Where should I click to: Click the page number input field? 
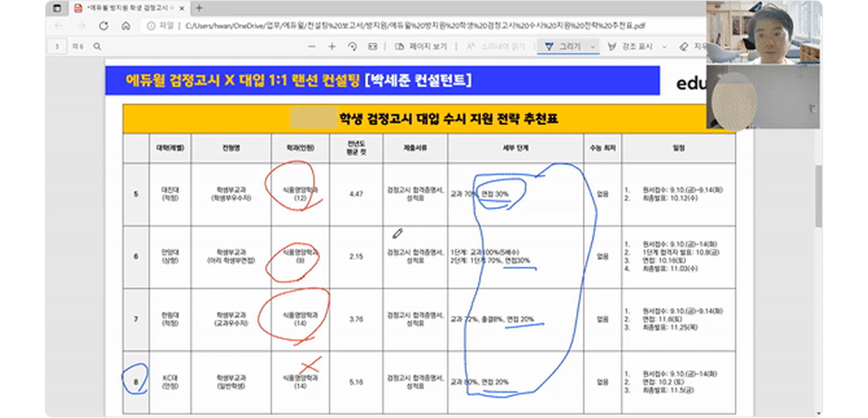57,46
